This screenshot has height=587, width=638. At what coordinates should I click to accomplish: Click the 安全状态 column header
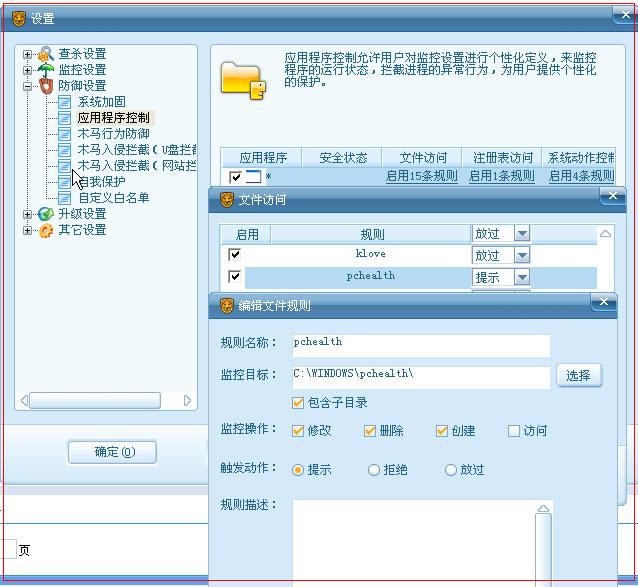pyautogui.click(x=343, y=158)
